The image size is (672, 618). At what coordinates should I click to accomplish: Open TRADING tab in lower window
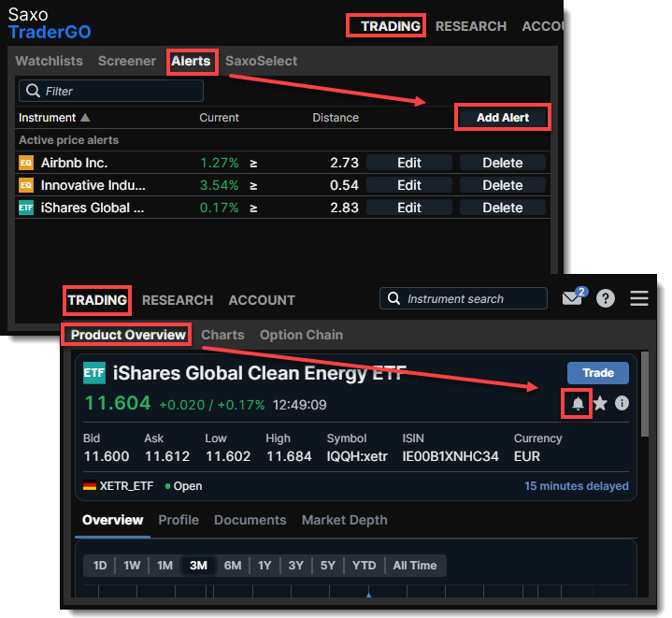point(97,300)
